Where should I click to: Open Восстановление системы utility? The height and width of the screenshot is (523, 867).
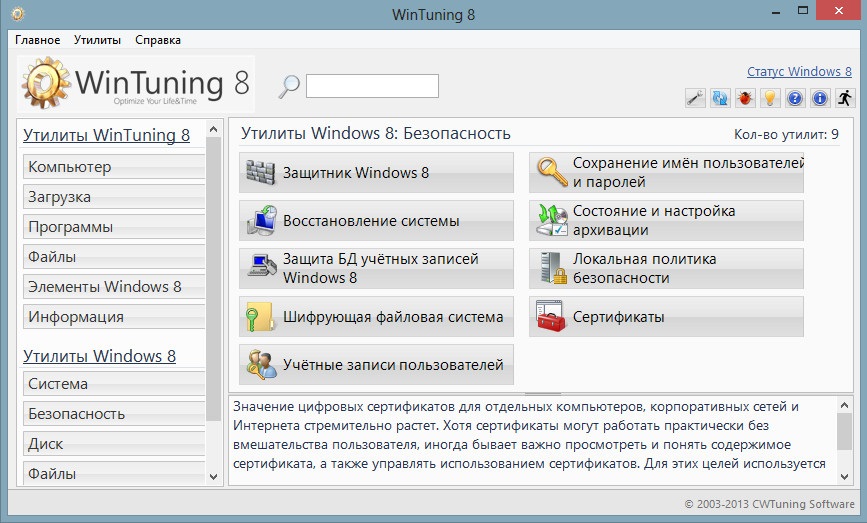(376, 221)
